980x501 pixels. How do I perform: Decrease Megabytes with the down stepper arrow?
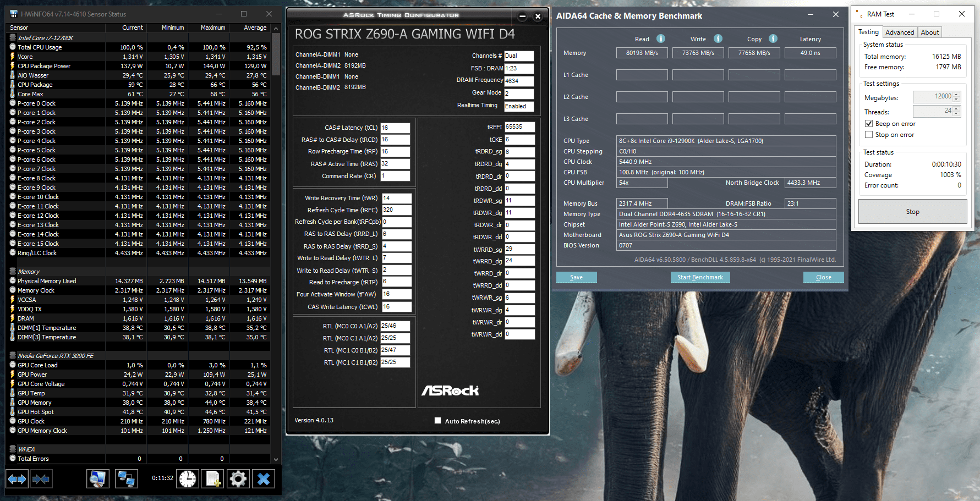[956, 100]
